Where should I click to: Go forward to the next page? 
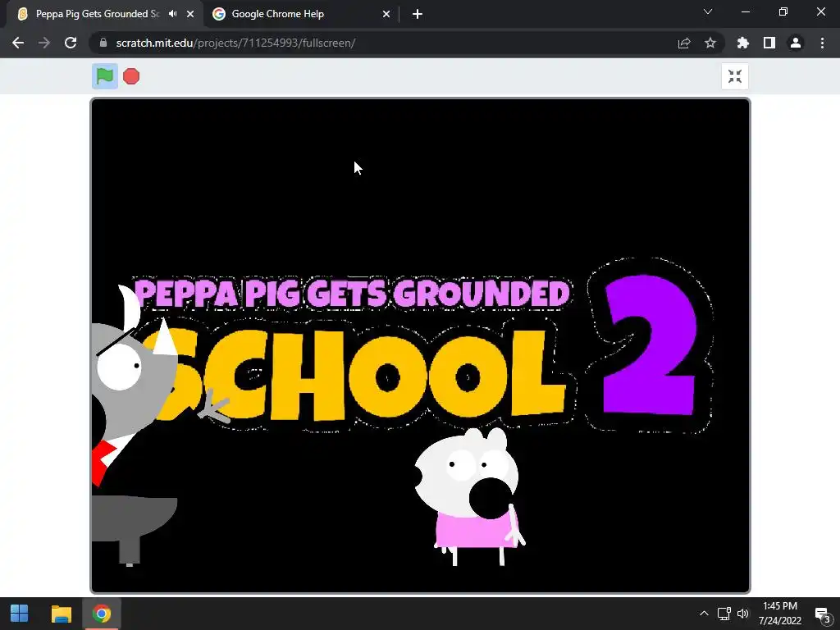(x=44, y=43)
